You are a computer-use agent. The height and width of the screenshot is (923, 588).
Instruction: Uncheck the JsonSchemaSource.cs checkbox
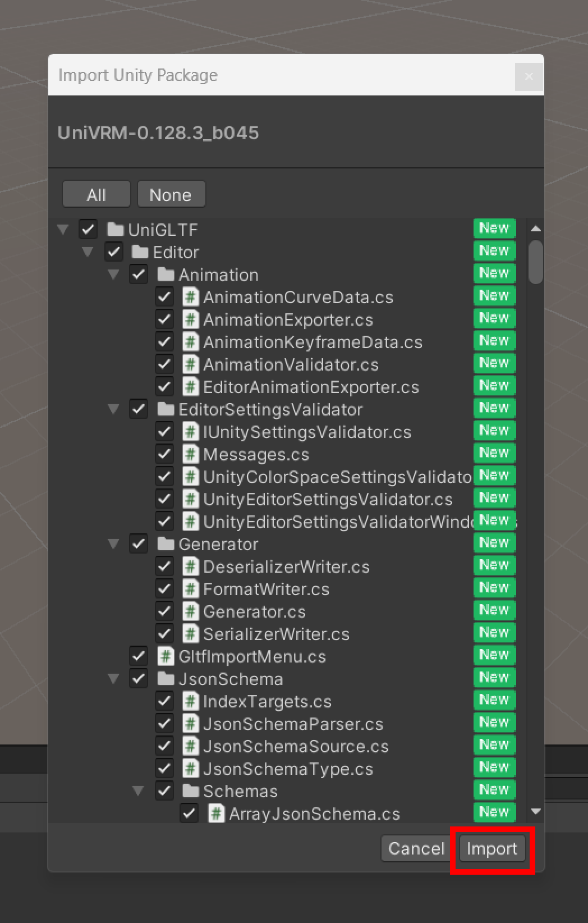(164, 746)
